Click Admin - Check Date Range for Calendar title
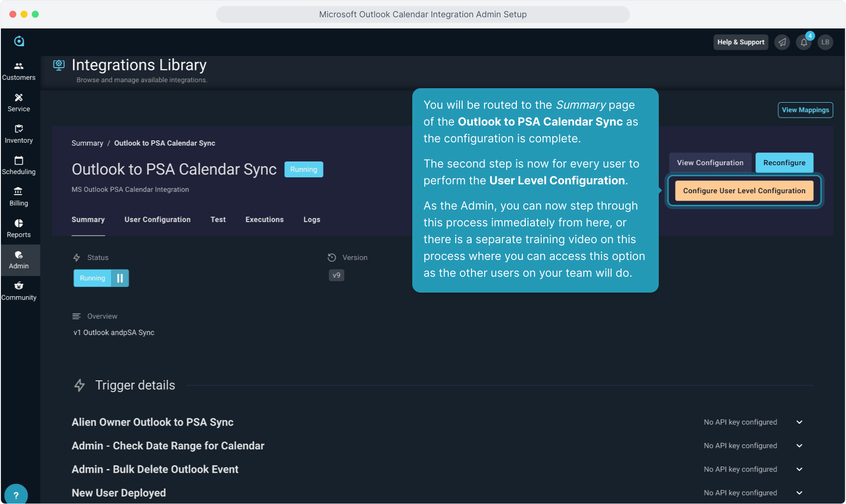Image resolution: width=846 pixels, height=504 pixels. click(168, 446)
